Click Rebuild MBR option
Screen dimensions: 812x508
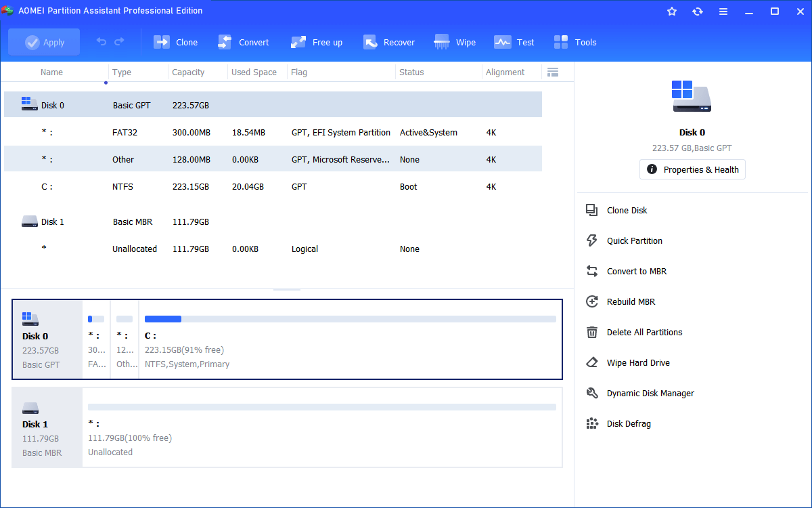click(x=631, y=302)
